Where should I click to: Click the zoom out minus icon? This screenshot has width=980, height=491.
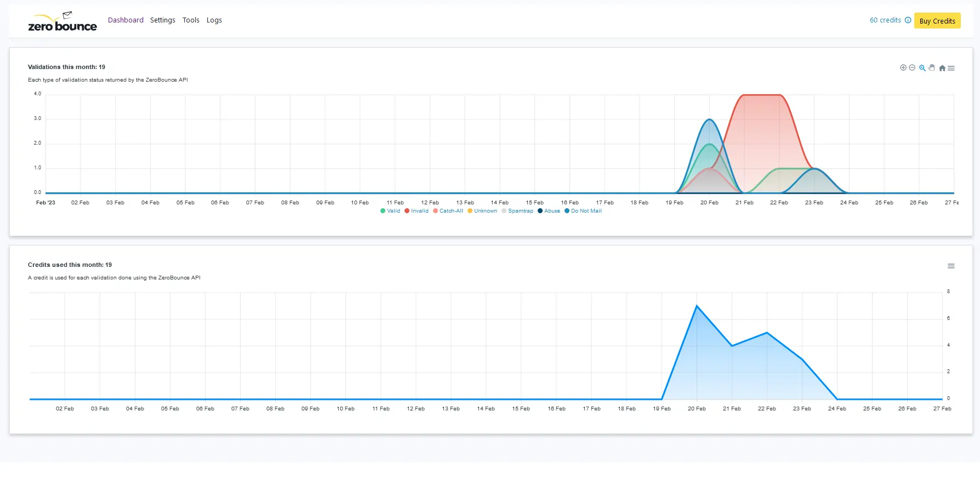coord(912,68)
